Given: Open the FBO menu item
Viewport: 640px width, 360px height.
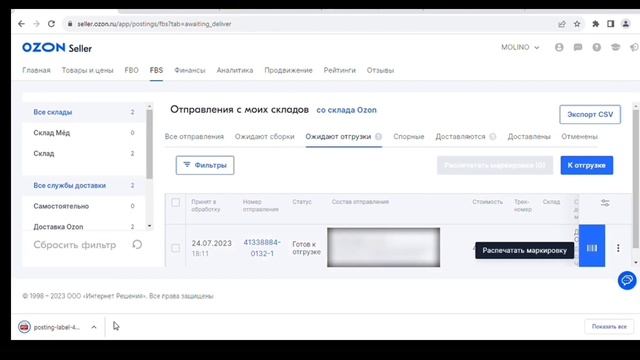Looking at the screenshot, I should pyautogui.click(x=131, y=70).
